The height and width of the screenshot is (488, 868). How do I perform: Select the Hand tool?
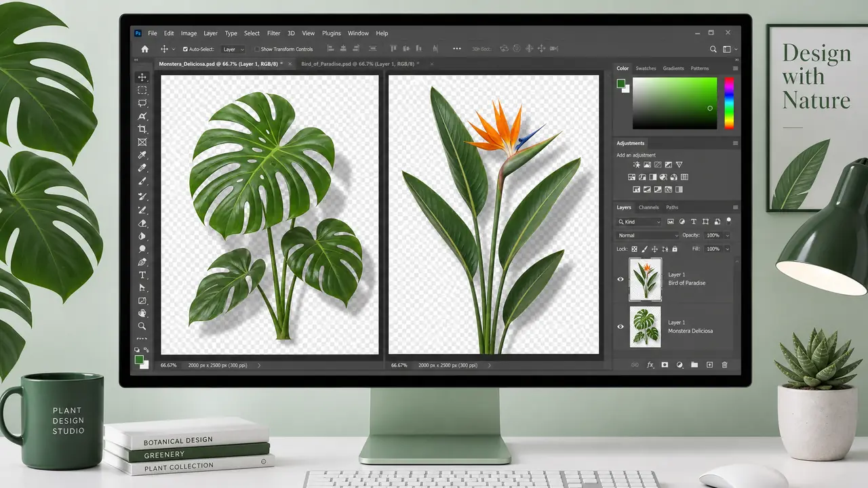click(142, 313)
